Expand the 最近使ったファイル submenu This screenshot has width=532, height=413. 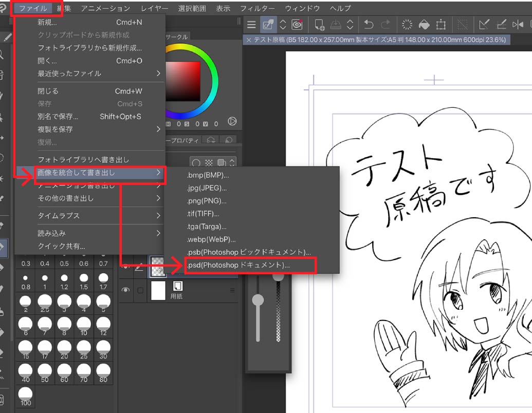coord(98,73)
